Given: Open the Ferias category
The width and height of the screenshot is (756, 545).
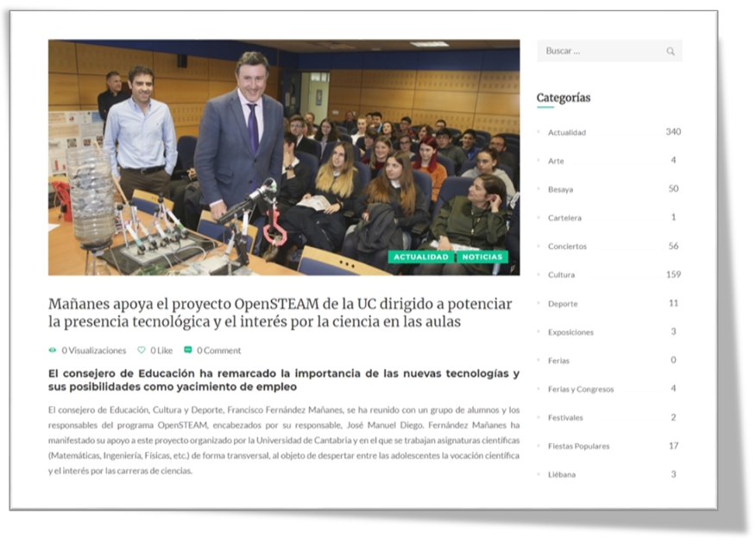Looking at the screenshot, I should [559, 360].
